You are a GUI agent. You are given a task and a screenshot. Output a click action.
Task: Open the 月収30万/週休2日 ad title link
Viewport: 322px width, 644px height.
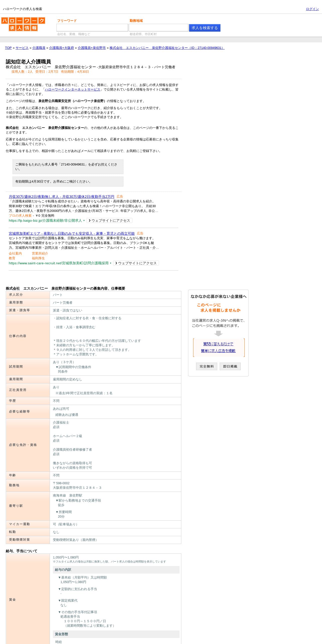click(61, 197)
